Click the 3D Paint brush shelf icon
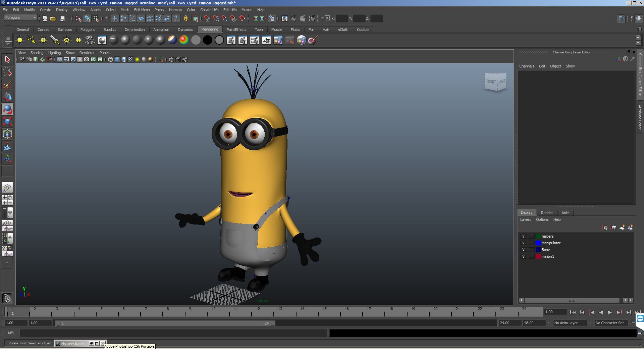This screenshot has width=644, height=349. coord(313,40)
